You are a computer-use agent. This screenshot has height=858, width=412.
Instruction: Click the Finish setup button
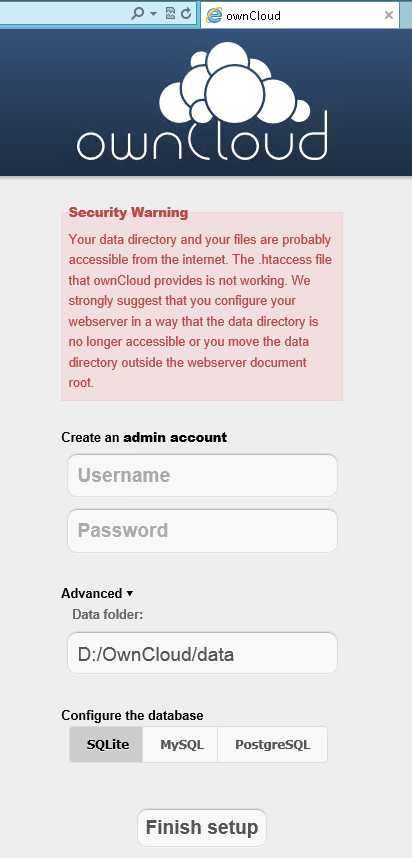tap(202, 827)
